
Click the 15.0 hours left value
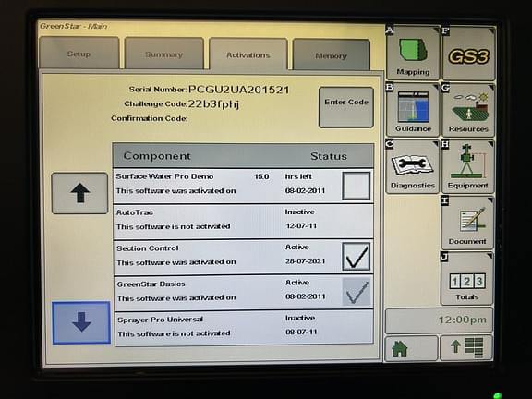pyautogui.click(x=261, y=176)
